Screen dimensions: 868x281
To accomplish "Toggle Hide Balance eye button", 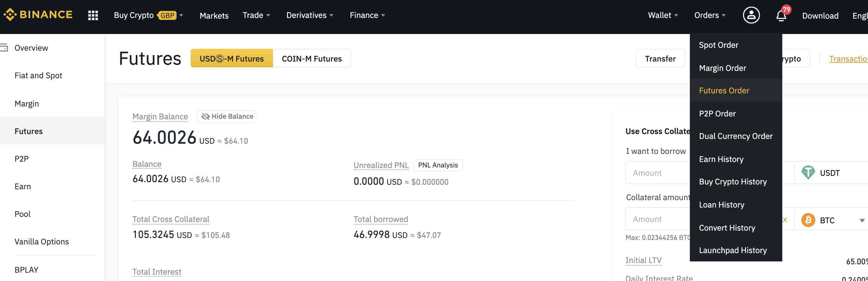I will click(x=226, y=116).
